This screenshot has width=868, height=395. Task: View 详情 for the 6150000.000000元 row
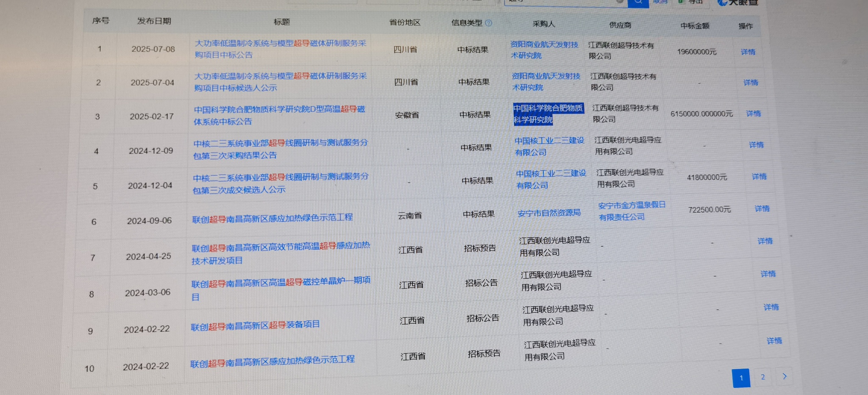tap(754, 114)
